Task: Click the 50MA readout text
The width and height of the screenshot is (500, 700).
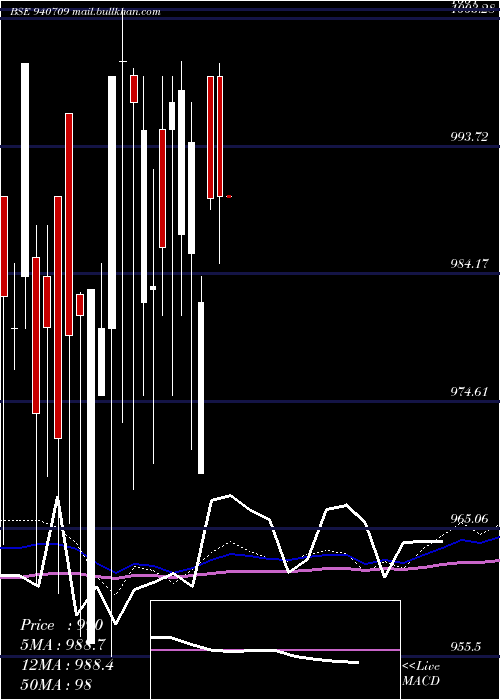Action: tap(56, 684)
